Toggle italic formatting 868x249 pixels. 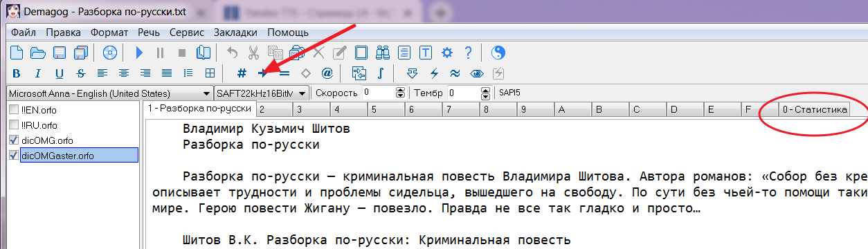click(38, 73)
